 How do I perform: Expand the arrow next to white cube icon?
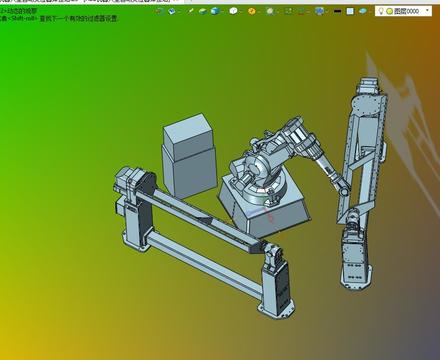[x=241, y=12]
